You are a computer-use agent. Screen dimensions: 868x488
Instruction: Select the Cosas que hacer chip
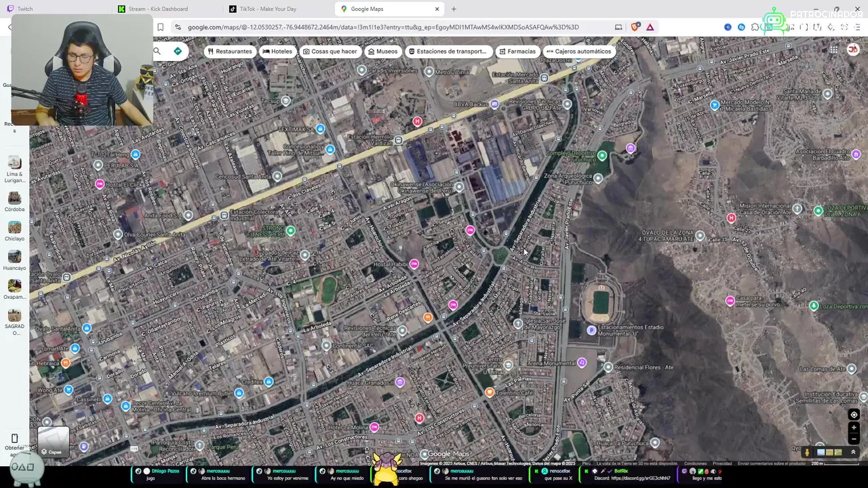pyautogui.click(x=330, y=52)
